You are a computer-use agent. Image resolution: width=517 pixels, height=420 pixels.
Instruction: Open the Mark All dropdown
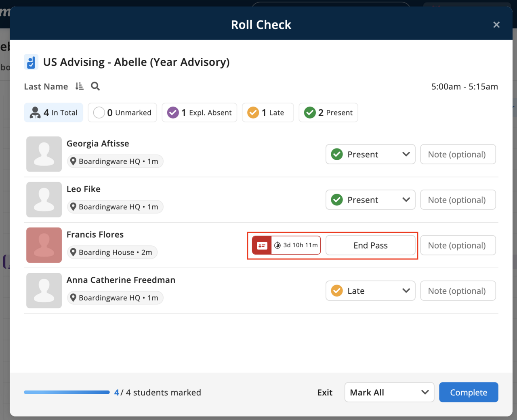click(x=389, y=393)
